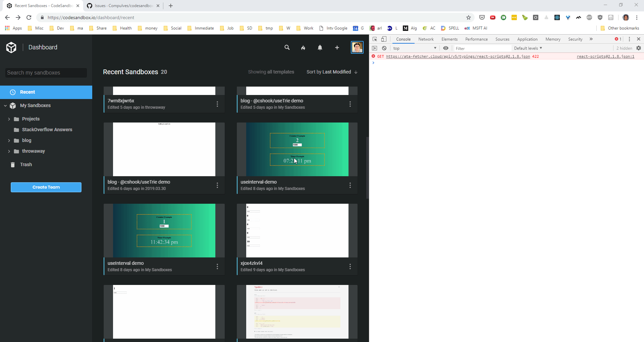Screen dimensions: 644x342
Task: Switch to the Network tab in DevTools
Action: (426, 39)
